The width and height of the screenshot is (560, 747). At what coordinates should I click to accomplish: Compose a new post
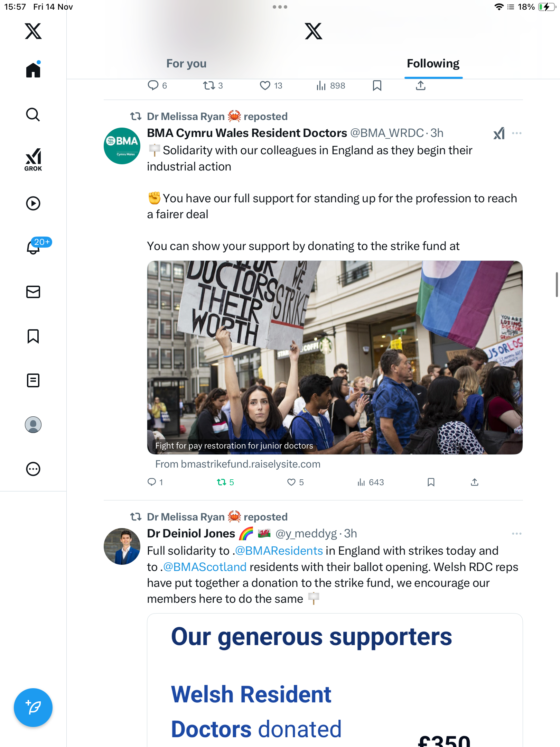click(x=33, y=708)
